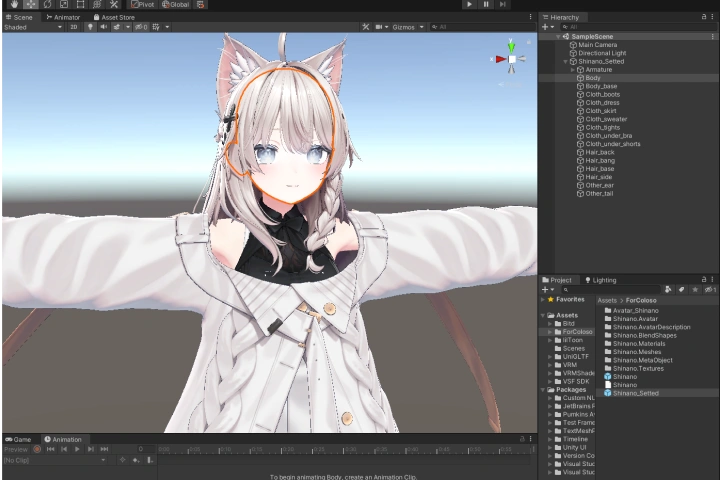
Task: Click the Hierarchy create plus button
Action: click(x=547, y=27)
